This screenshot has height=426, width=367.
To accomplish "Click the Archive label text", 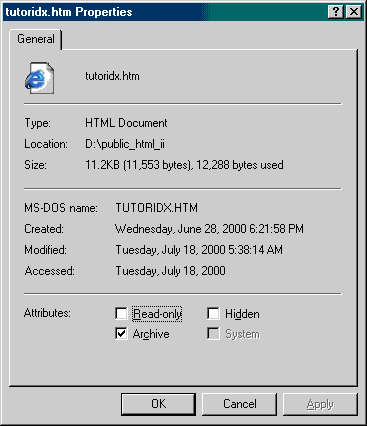I will [x=151, y=334].
